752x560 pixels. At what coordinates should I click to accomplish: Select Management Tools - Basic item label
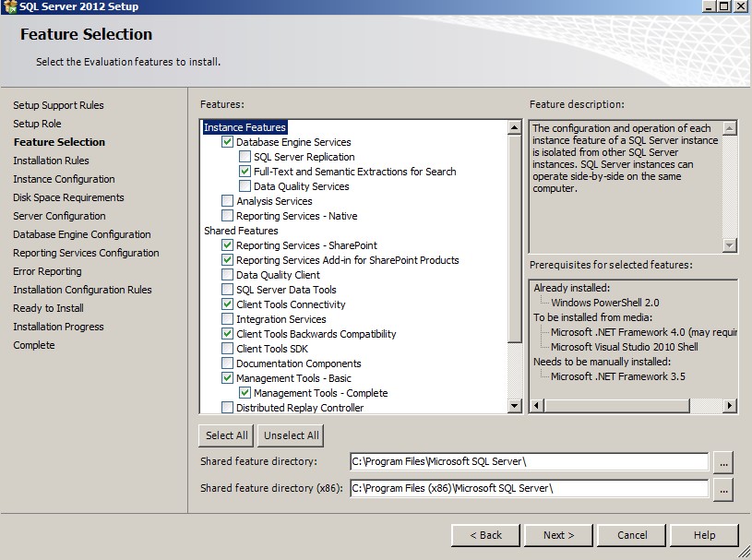pyautogui.click(x=293, y=378)
